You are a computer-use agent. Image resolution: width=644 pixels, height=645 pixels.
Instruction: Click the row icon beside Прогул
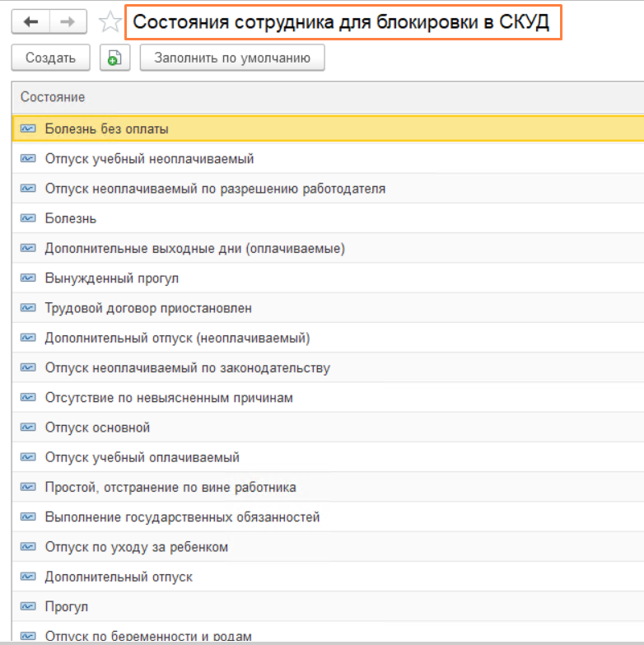(29, 606)
